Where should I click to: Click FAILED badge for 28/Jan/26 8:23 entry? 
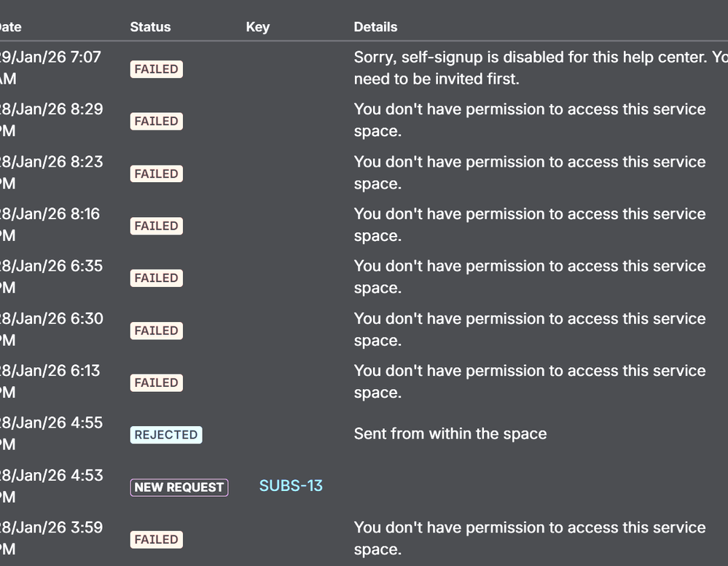pyautogui.click(x=156, y=174)
